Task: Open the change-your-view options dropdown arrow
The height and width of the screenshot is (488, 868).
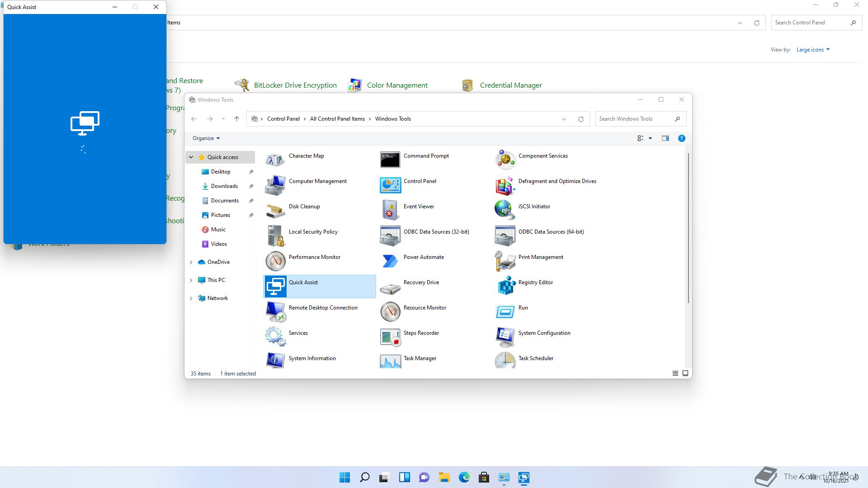Action: click(650, 138)
